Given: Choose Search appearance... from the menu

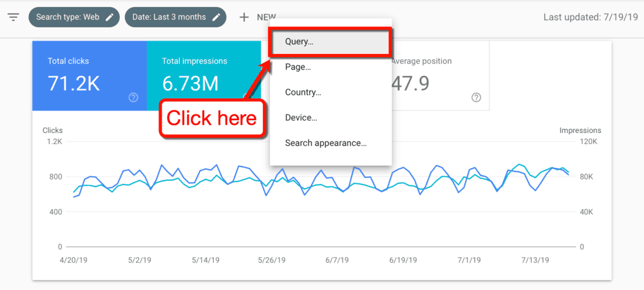Looking at the screenshot, I should pos(330,143).
